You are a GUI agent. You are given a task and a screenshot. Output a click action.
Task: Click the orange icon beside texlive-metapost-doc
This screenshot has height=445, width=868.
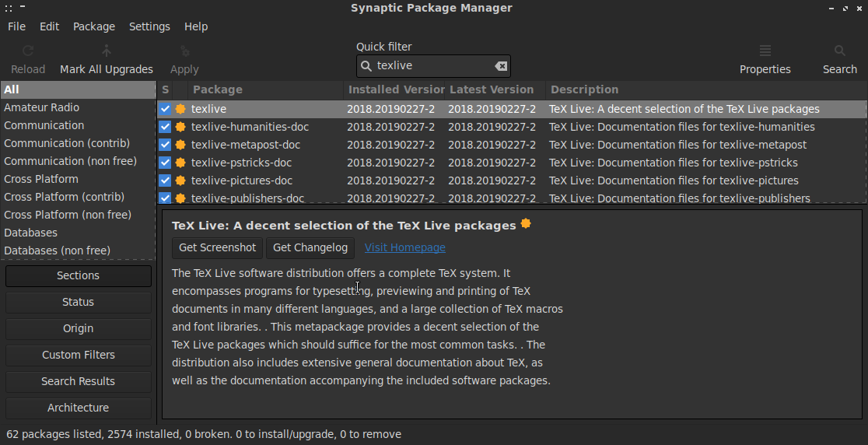(x=180, y=145)
